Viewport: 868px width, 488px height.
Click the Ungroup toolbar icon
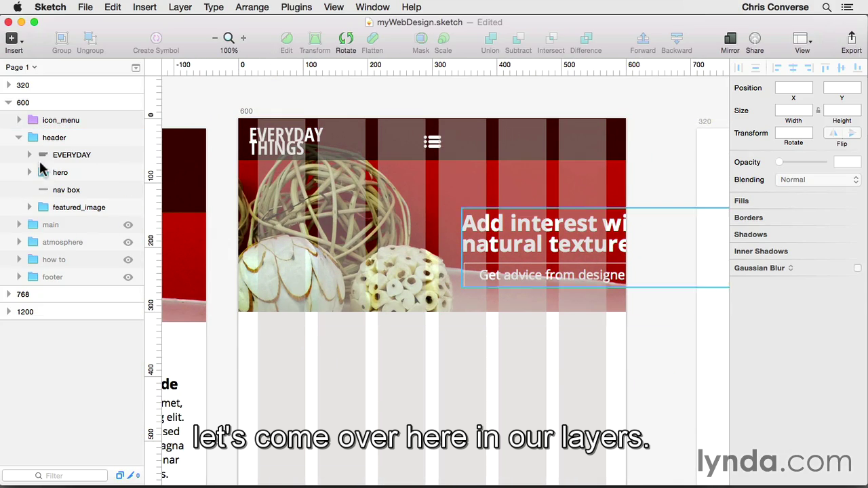(x=90, y=39)
